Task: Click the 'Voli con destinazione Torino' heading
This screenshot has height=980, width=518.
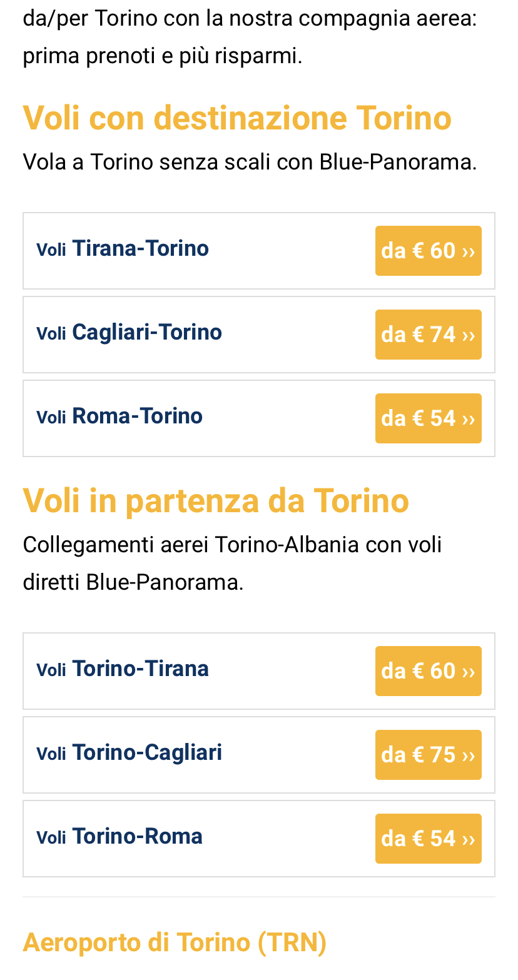Action: (237, 118)
